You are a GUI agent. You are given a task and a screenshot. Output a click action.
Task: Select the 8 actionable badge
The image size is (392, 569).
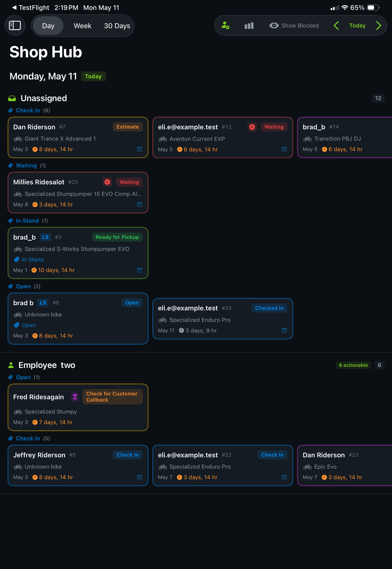tap(353, 365)
